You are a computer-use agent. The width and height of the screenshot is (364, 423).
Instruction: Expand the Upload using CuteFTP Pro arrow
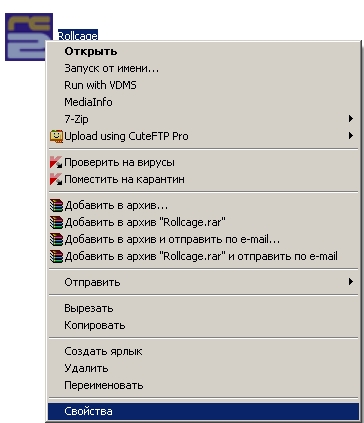350,136
